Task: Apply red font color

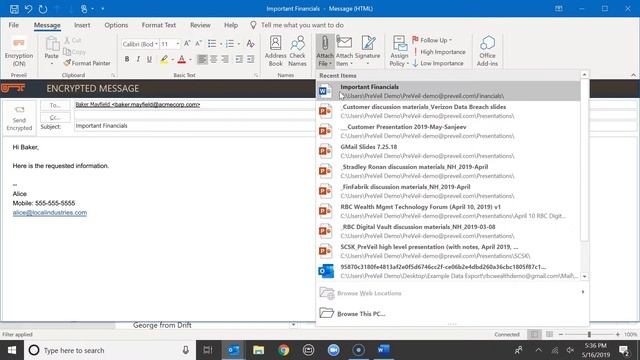Action: pos(182,60)
